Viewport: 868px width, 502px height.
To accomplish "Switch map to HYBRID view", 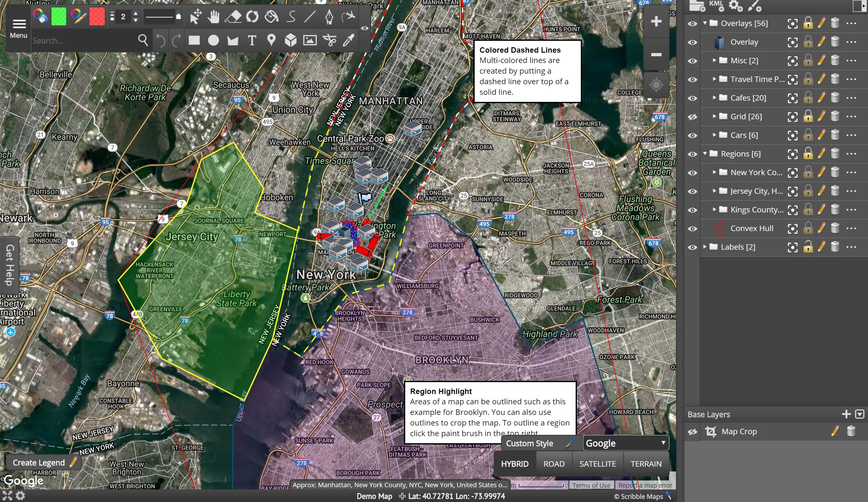I will (x=515, y=464).
